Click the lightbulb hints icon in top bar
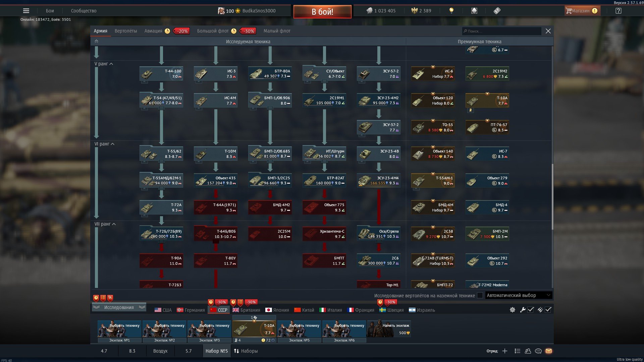644x362 pixels. click(451, 11)
